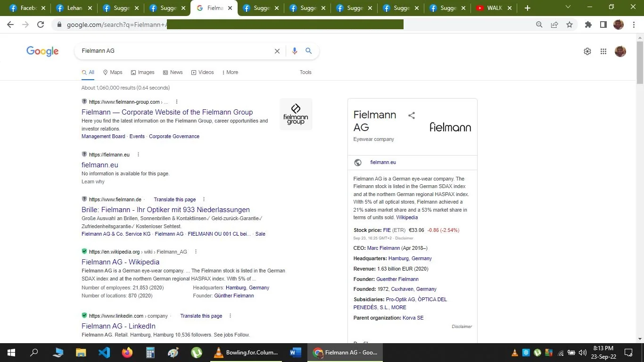Image resolution: width=644 pixels, height=362 pixels.
Task: Click the Fielmann Group logo thumbnail
Action: point(296,114)
